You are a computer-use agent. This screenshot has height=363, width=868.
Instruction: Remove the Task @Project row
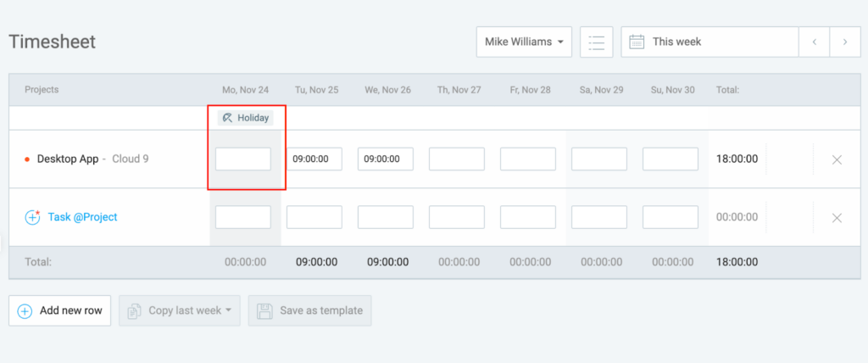(837, 217)
